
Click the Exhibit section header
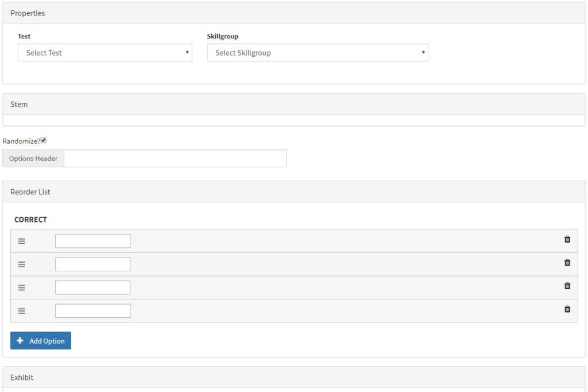[22, 378]
